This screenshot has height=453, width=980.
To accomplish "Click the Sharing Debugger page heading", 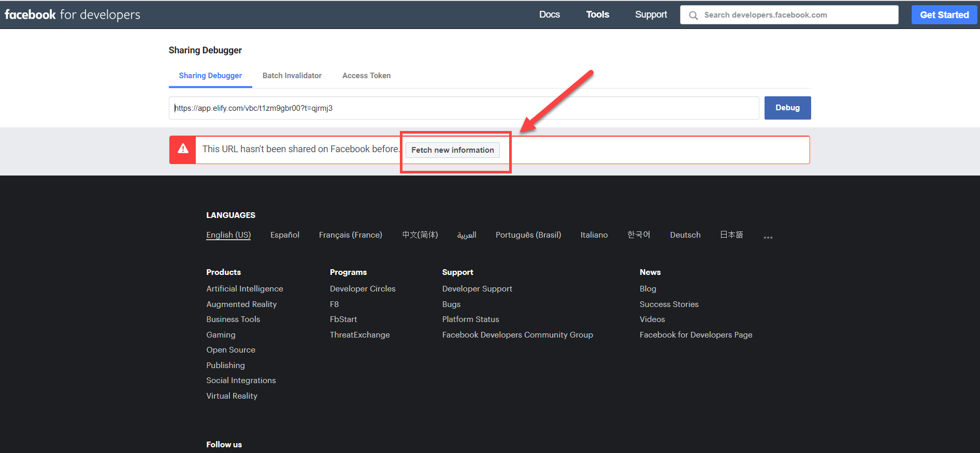I will coord(205,50).
